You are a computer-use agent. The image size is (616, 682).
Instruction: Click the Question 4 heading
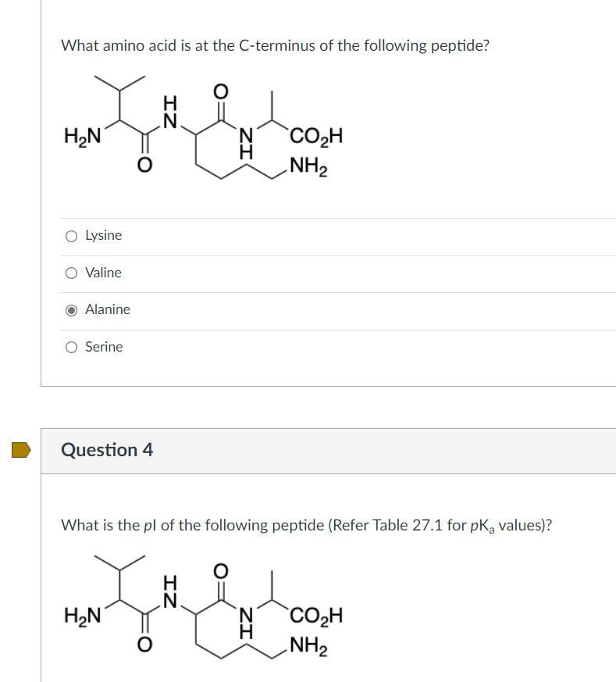coord(107,450)
